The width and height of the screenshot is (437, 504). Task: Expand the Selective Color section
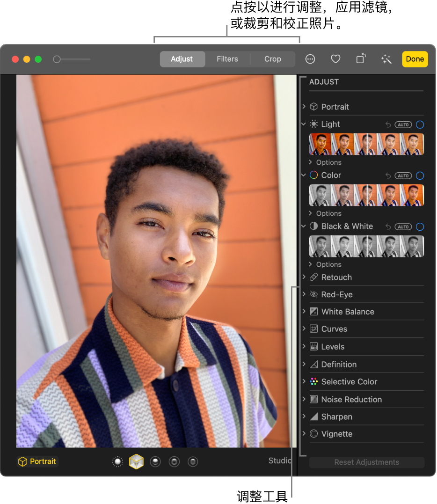304,381
